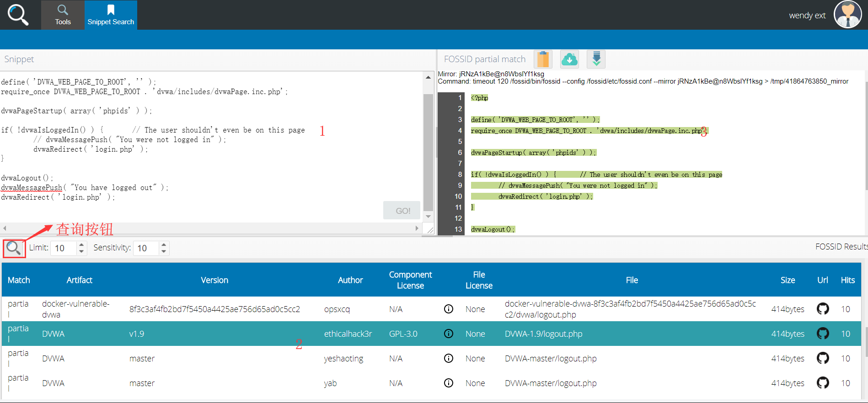Select the DVWA v1.9 version cell
This screenshot has height=403, width=868.
(x=137, y=334)
